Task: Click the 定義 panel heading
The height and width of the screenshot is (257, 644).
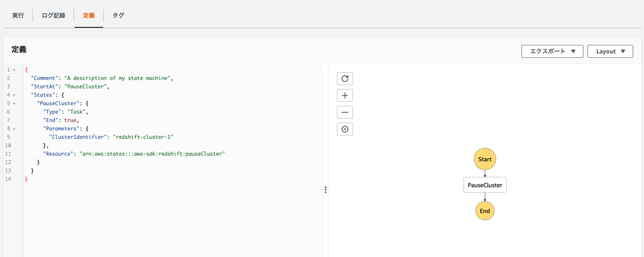Action: tap(19, 50)
